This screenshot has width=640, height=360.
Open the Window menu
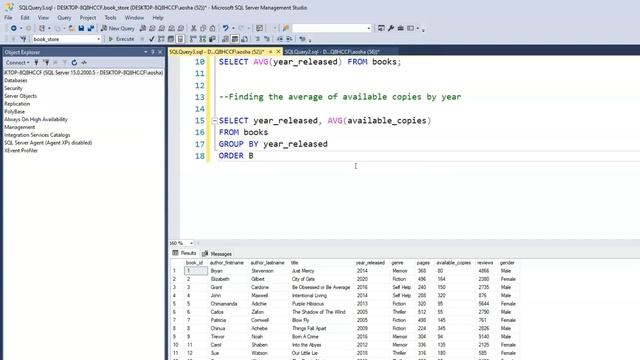coord(134,18)
